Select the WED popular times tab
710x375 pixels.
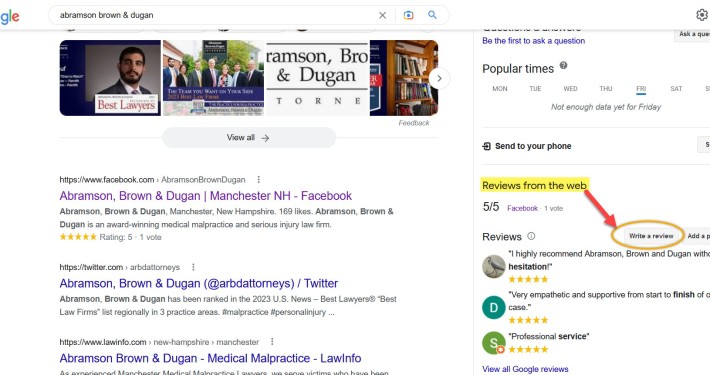(x=571, y=89)
